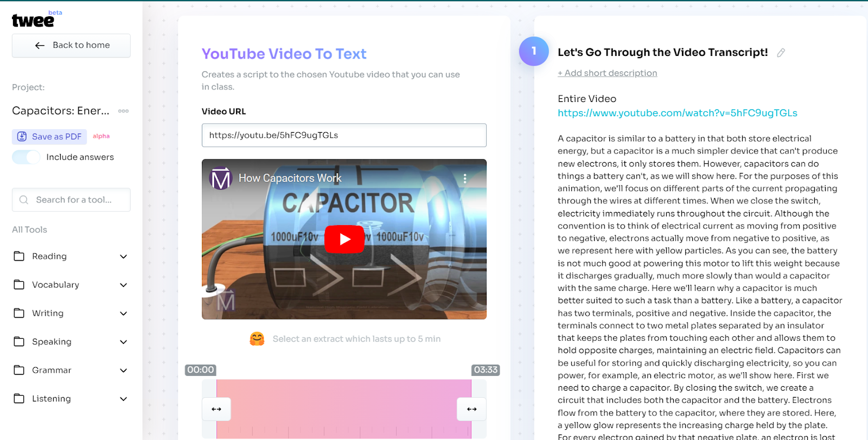868x440 pixels.
Task: Click the Entire Video label
Action: pos(587,99)
